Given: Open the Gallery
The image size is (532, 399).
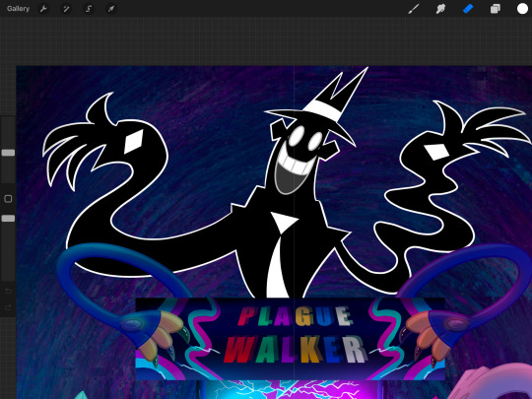Looking at the screenshot, I should [18, 9].
